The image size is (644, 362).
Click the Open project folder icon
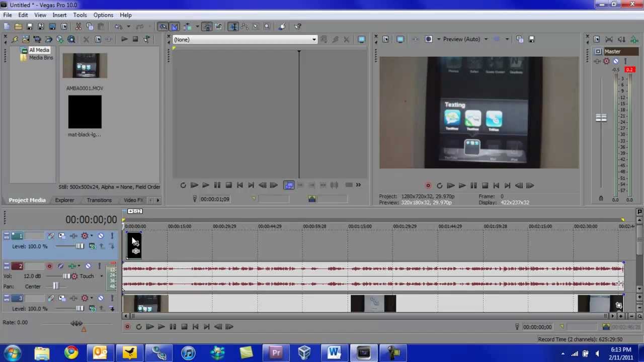(x=18, y=27)
